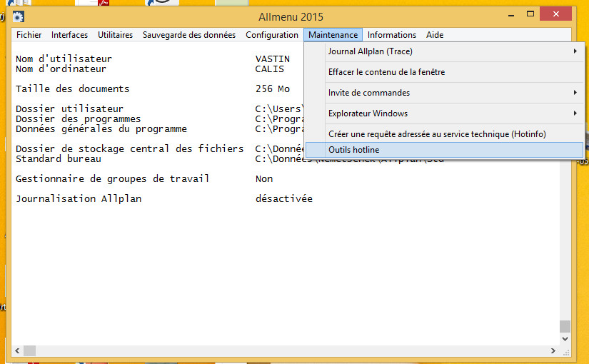The height and width of the screenshot is (364, 589).
Task: Close the Allmenu 2015 window
Action: (556, 14)
